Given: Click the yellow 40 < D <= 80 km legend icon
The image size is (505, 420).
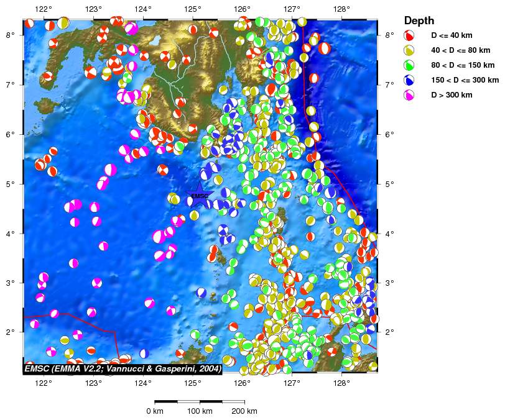Looking at the screenshot, I should pos(409,50).
